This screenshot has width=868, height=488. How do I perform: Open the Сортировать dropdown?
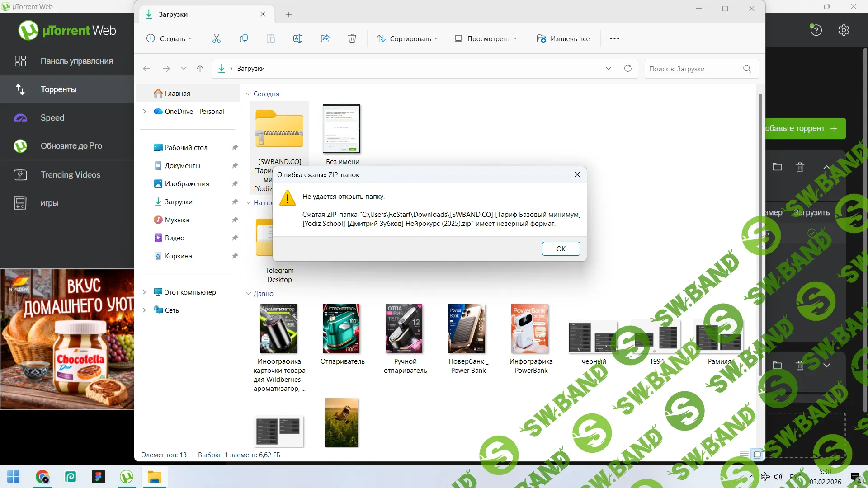tap(407, 38)
